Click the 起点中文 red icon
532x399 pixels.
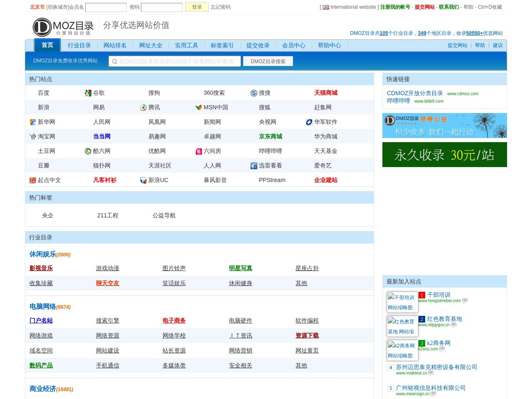[33, 180]
